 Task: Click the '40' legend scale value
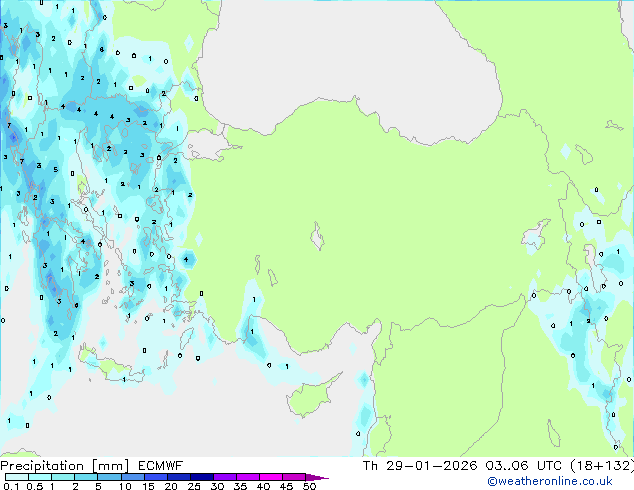263,486
